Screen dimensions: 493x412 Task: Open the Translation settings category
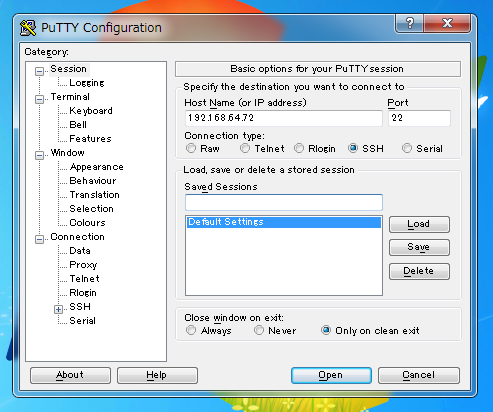click(94, 195)
